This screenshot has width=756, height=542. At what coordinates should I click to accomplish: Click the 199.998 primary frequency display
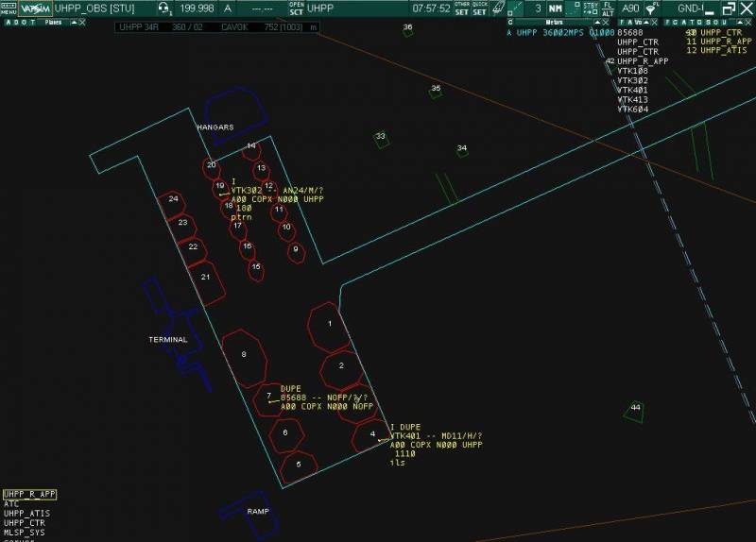pos(196,8)
